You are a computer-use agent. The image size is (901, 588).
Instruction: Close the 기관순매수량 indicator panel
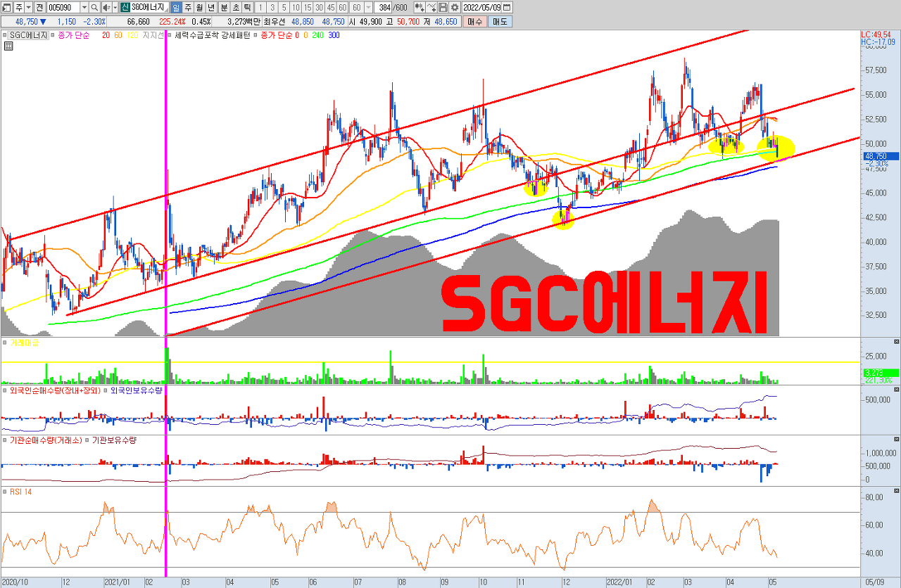point(896,440)
